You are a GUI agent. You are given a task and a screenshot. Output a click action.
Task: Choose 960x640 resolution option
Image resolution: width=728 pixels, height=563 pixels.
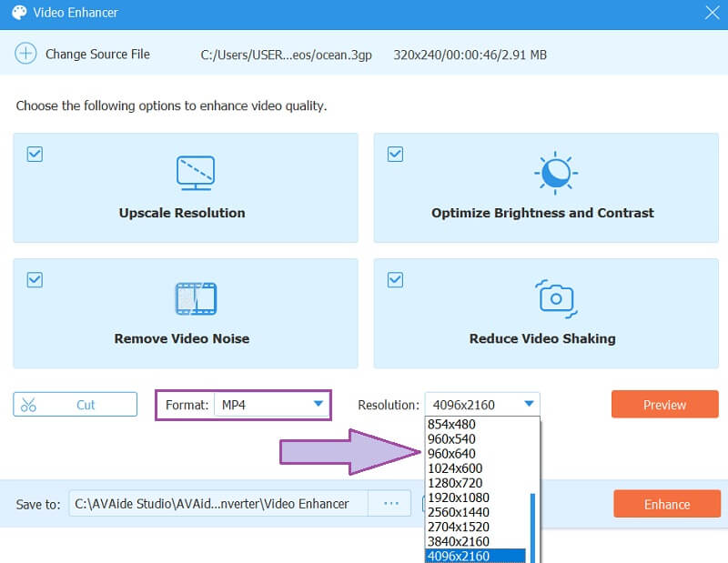[477, 454]
